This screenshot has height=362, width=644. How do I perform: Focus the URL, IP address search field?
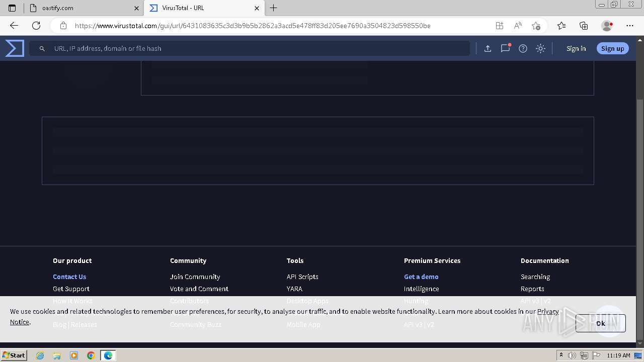pos(250,49)
